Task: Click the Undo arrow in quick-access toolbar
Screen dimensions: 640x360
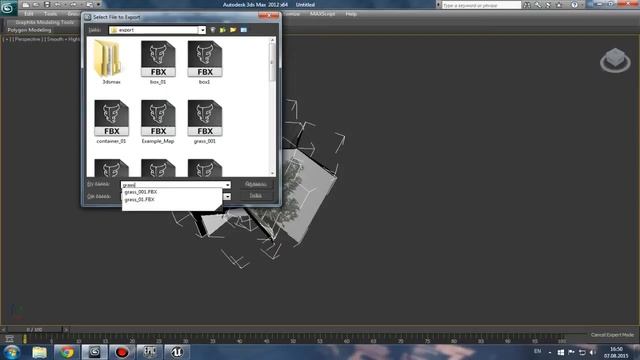Action: tap(58, 5)
